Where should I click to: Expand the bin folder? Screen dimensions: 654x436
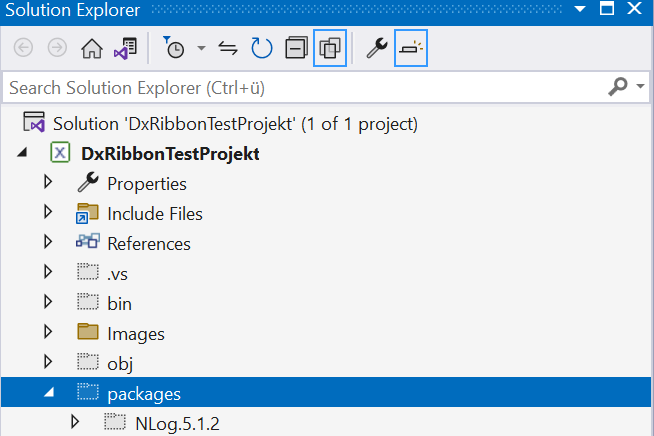point(48,302)
